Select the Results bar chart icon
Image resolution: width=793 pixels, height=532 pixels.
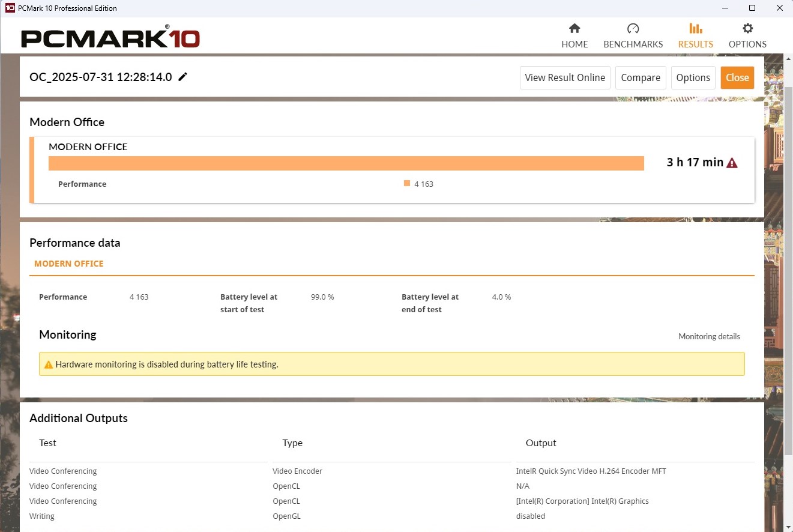coord(695,28)
